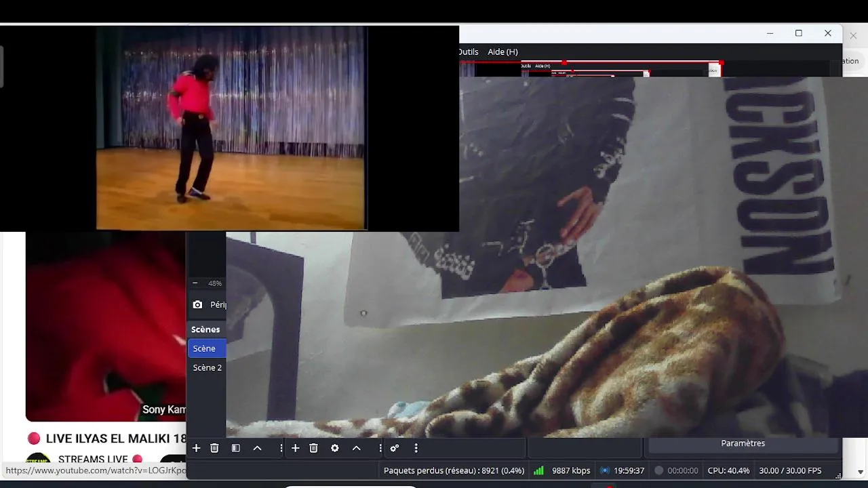Open source properties with the gear icon
The height and width of the screenshot is (488, 868).
(335, 448)
